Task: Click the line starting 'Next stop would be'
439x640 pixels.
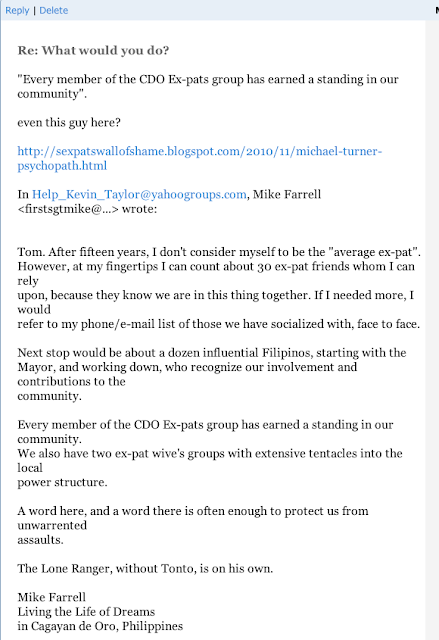Action: [x=212, y=353]
